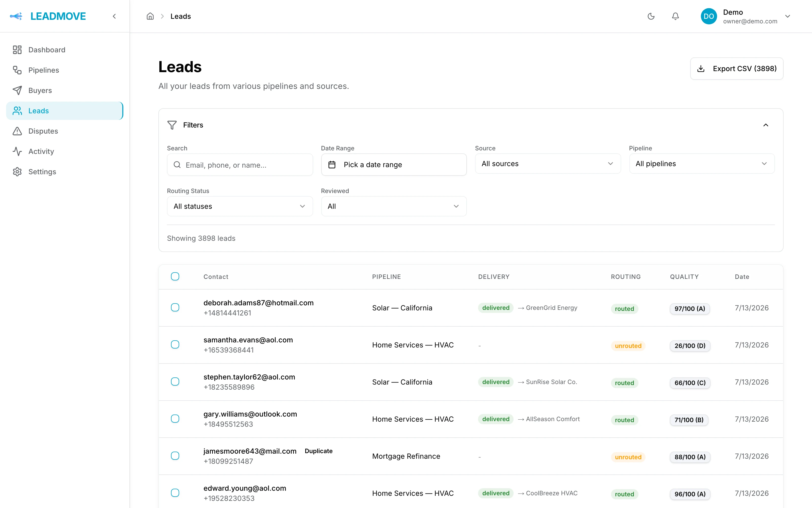Screen dimensions: 812x508
Task: Click the delivered badge for GreenGrid Energy
Action: click(496, 308)
